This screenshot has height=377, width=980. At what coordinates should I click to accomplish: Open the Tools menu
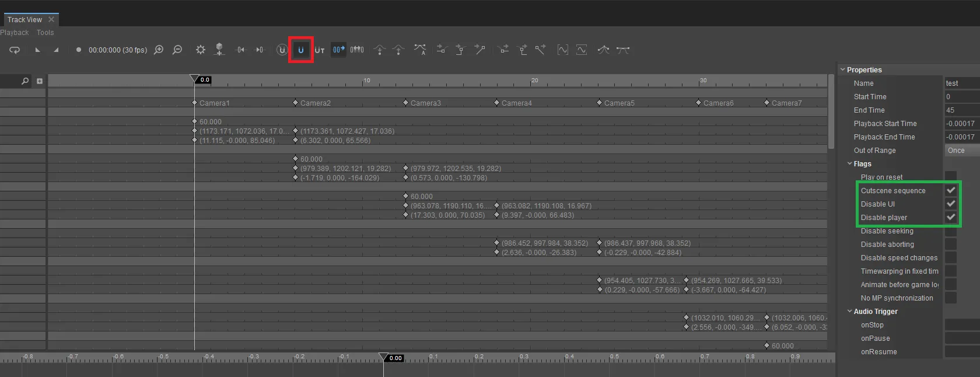(45, 33)
